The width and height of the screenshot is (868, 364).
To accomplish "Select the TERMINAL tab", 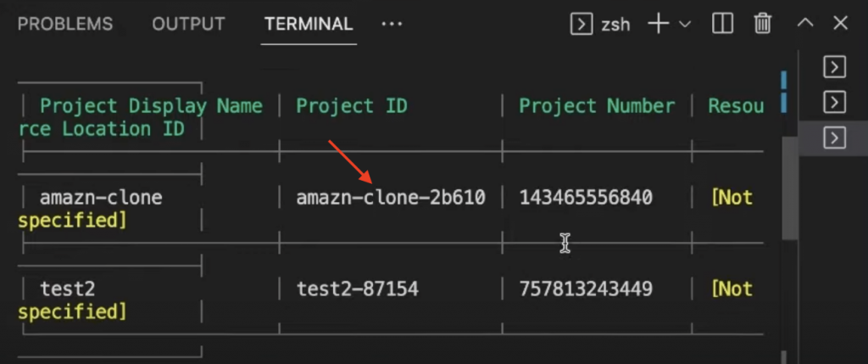I will click(309, 24).
